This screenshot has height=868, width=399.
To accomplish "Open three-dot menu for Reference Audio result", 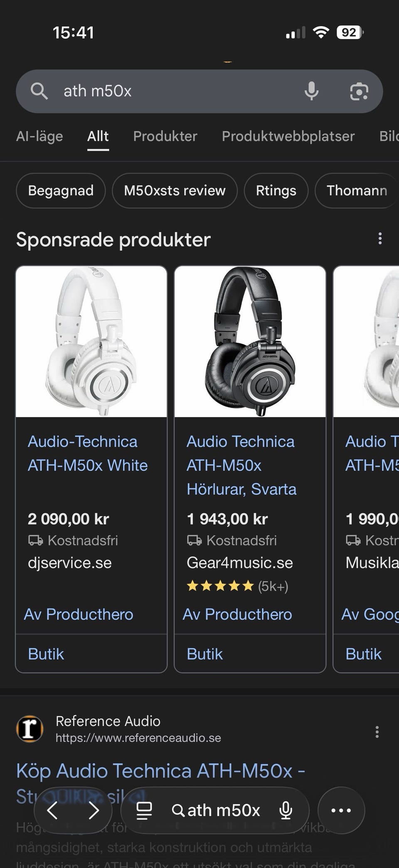I will click(377, 732).
